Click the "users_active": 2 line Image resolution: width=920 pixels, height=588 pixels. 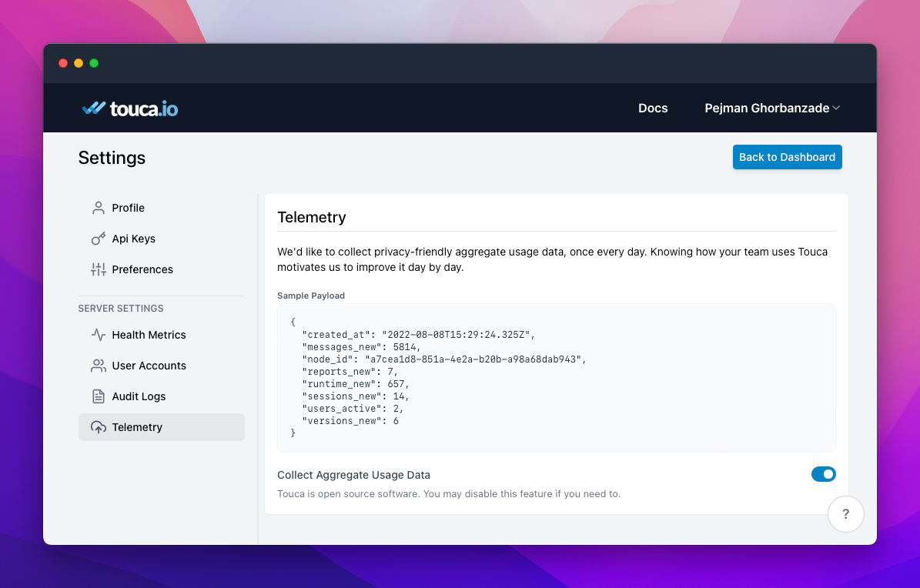pos(353,409)
